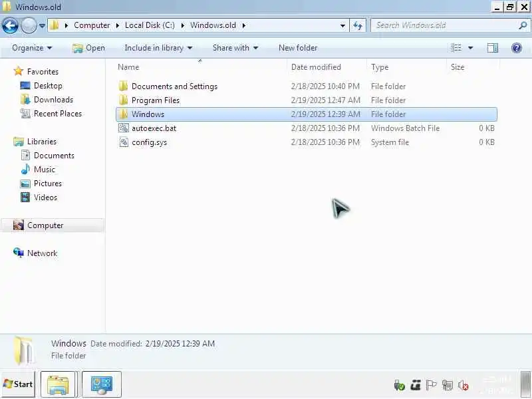Select autoexec.bat file icon

click(123, 128)
